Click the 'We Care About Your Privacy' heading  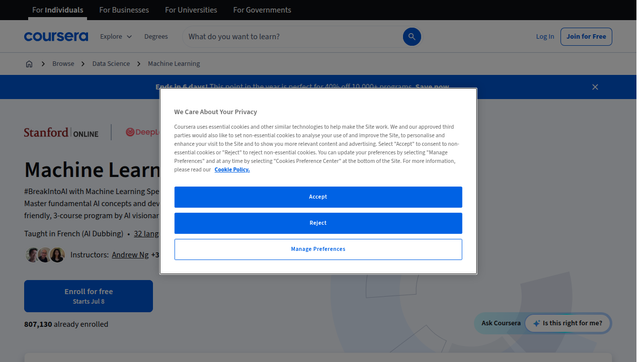tap(215, 112)
